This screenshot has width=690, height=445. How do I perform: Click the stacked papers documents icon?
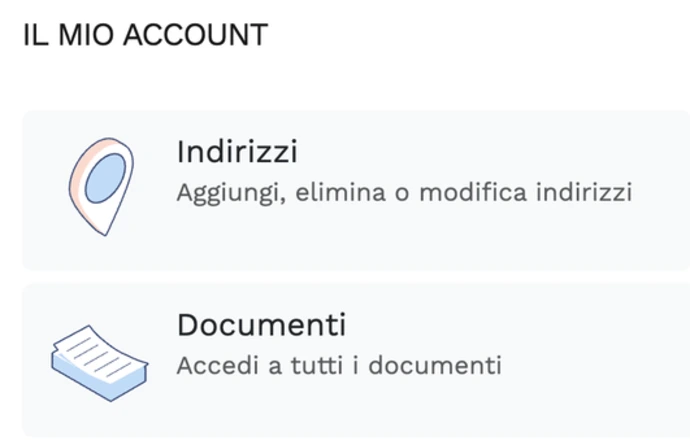(x=98, y=361)
